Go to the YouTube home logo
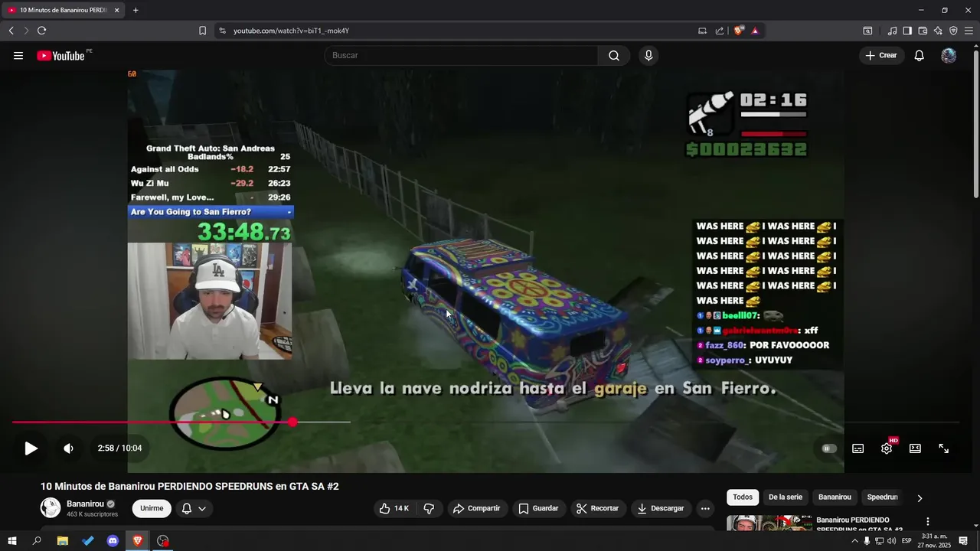Screen dimensions: 980x551 pyautogui.click(x=60, y=56)
